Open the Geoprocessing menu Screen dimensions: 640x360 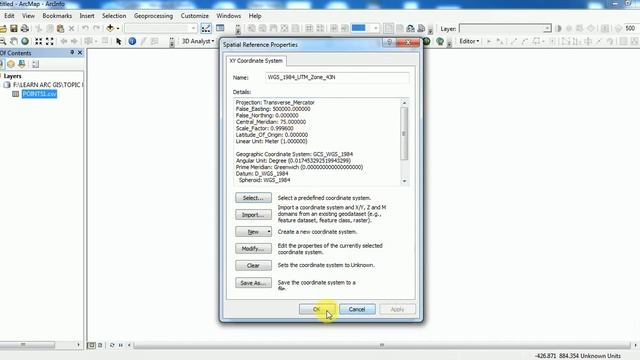pos(153,16)
